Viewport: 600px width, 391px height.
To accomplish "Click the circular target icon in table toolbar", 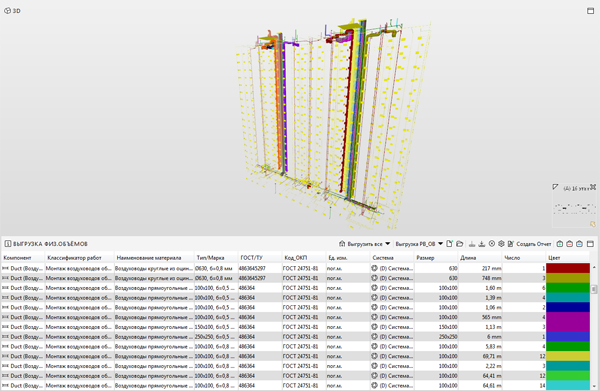I will 492,244.
